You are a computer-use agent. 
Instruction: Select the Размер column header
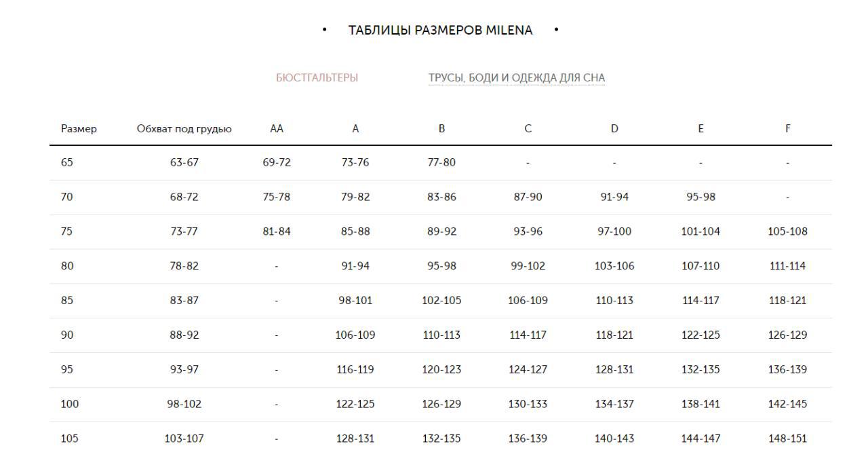click(79, 128)
